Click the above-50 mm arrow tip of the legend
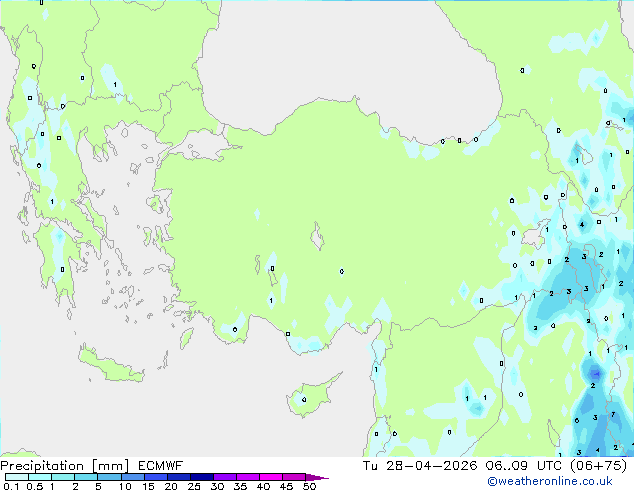634x490 pixels. coord(317,477)
